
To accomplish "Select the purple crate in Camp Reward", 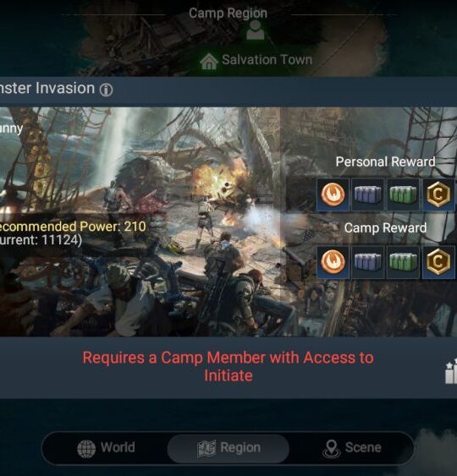I will [x=367, y=262].
